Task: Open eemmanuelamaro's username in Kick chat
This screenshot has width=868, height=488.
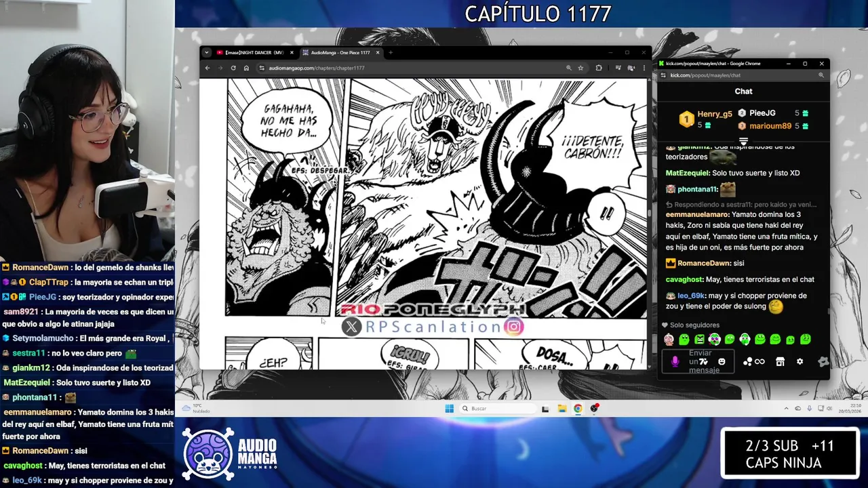Action: coord(697,215)
